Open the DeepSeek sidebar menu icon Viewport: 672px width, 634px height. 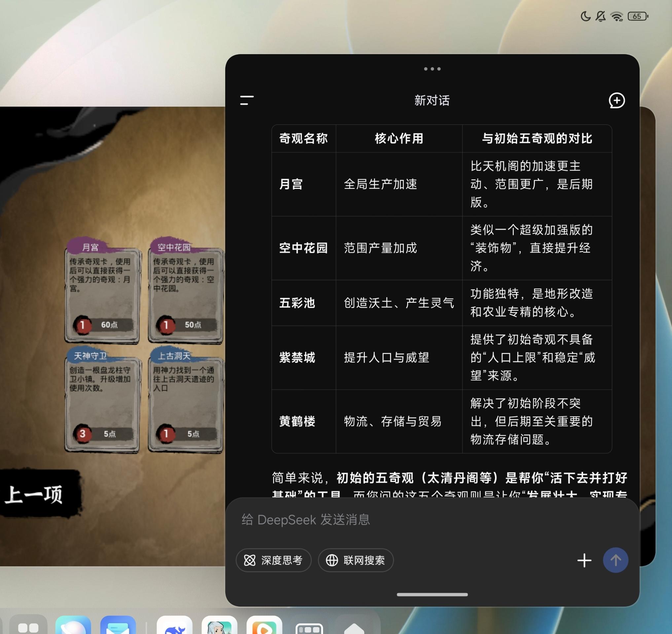246,100
